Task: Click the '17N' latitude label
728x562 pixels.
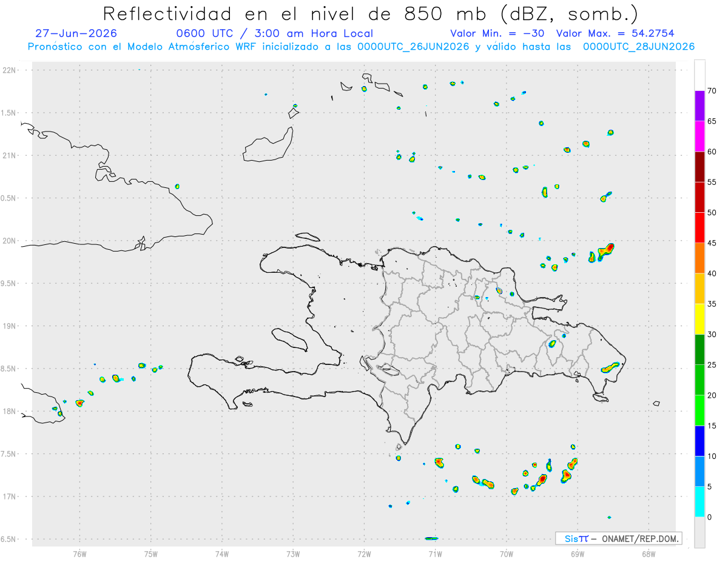Action: coord(10,497)
